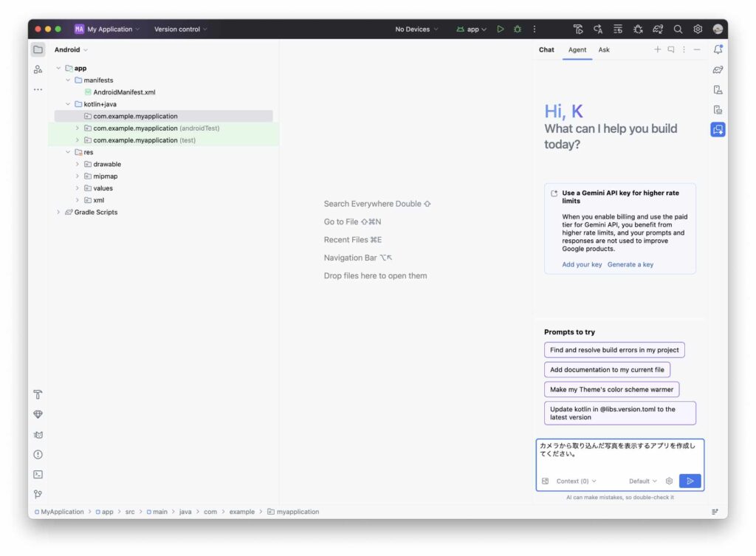The image size is (756, 556).
Task: Switch to the Ask tab
Action: click(x=604, y=50)
